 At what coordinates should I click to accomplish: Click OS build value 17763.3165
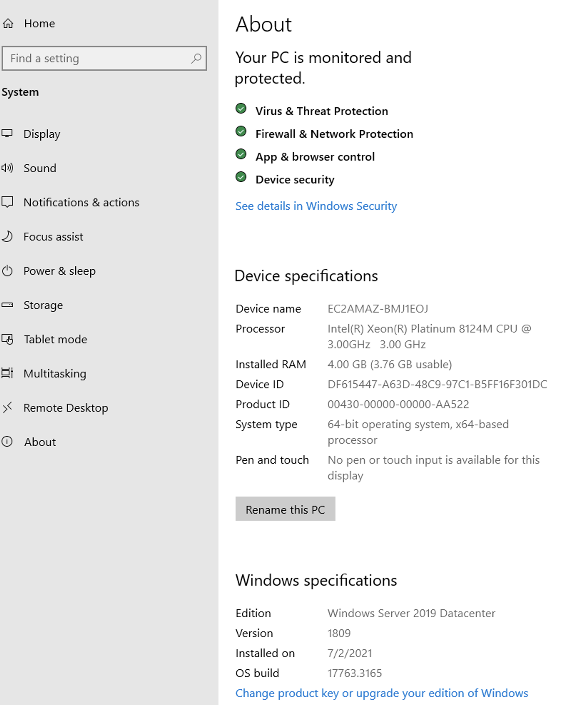(x=355, y=673)
